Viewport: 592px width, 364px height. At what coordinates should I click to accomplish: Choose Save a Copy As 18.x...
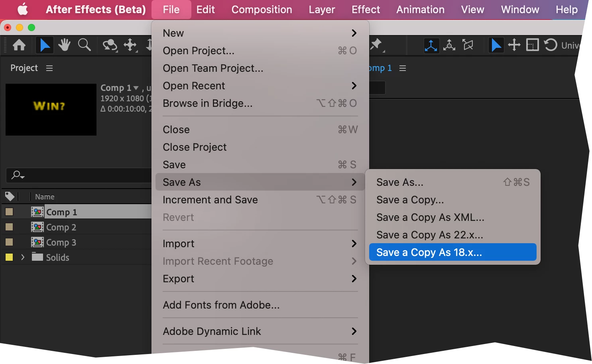pyautogui.click(x=453, y=252)
